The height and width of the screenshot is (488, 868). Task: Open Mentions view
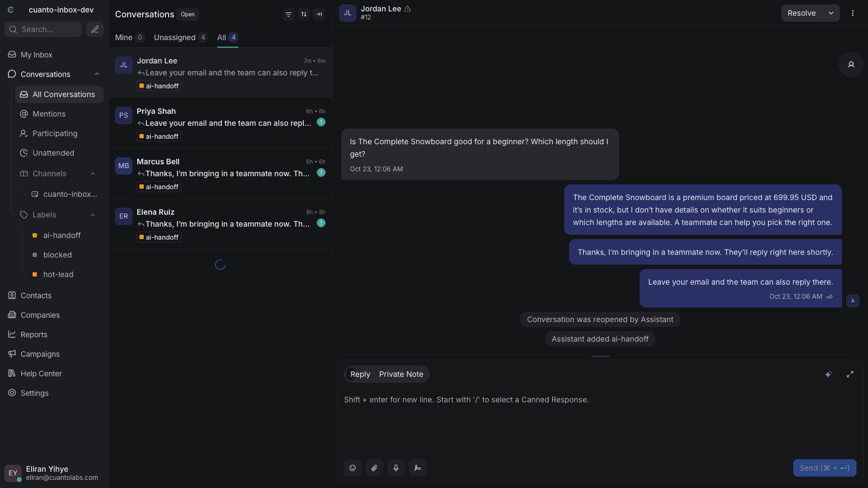pyautogui.click(x=59, y=114)
